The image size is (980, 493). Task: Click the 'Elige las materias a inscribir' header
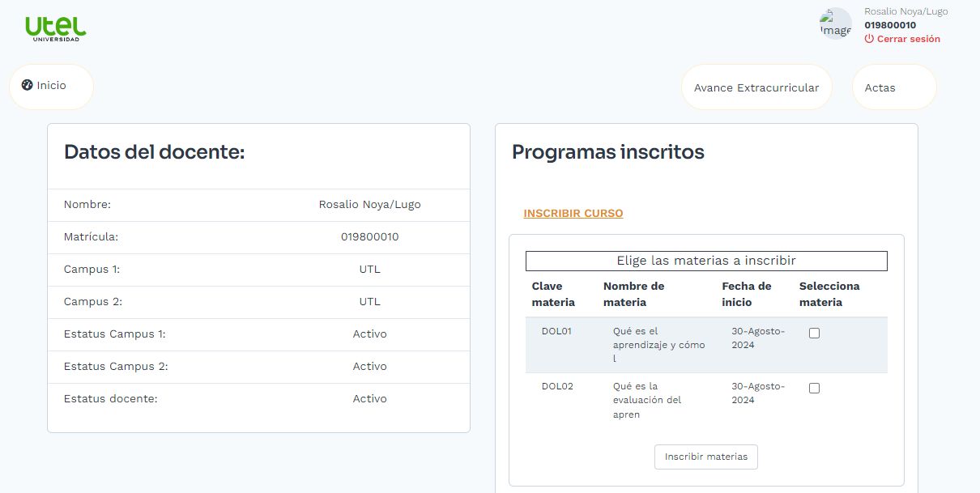pyautogui.click(x=706, y=261)
